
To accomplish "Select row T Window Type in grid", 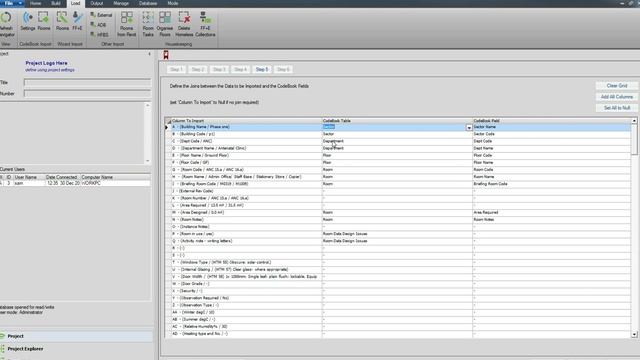I will pos(398,262).
